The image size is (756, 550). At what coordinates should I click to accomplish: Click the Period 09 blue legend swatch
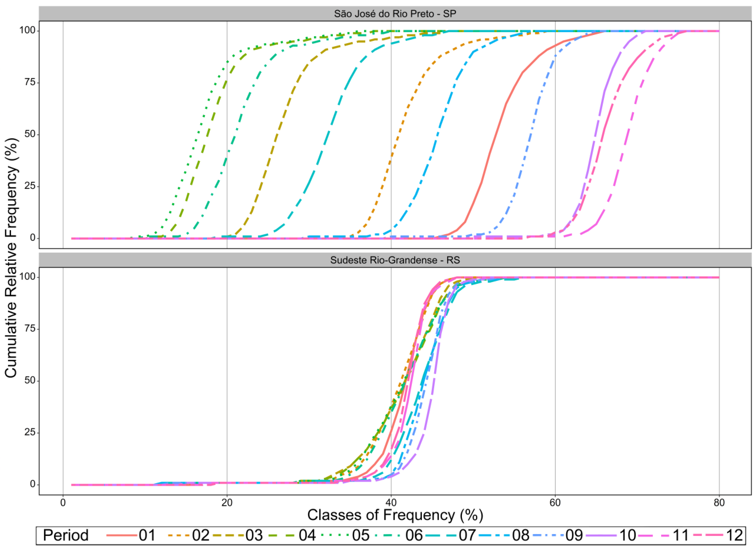pos(548,535)
